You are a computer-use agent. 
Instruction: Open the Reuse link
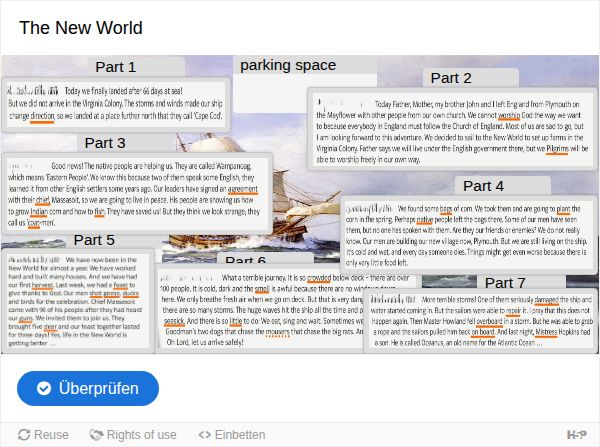coord(43,435)
